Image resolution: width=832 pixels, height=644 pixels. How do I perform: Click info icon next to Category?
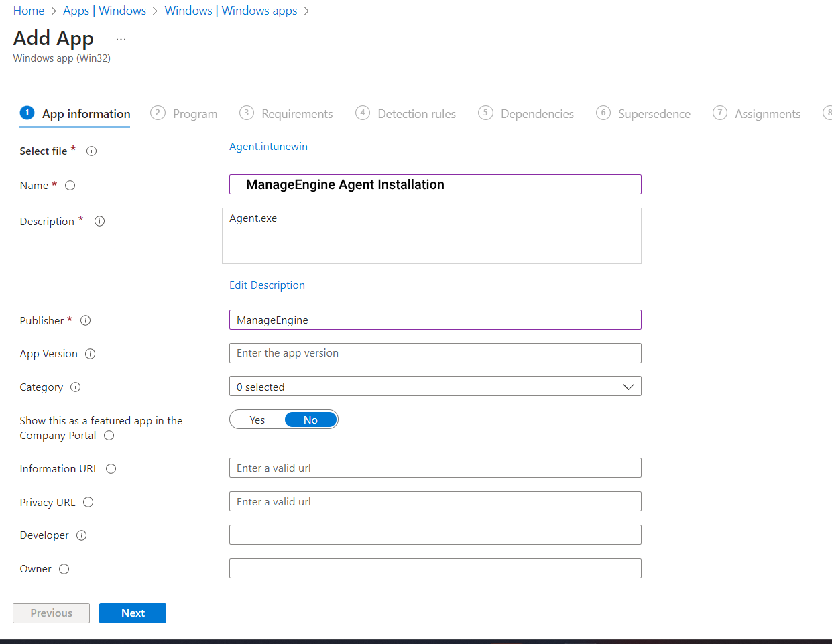tap(76, 387)
